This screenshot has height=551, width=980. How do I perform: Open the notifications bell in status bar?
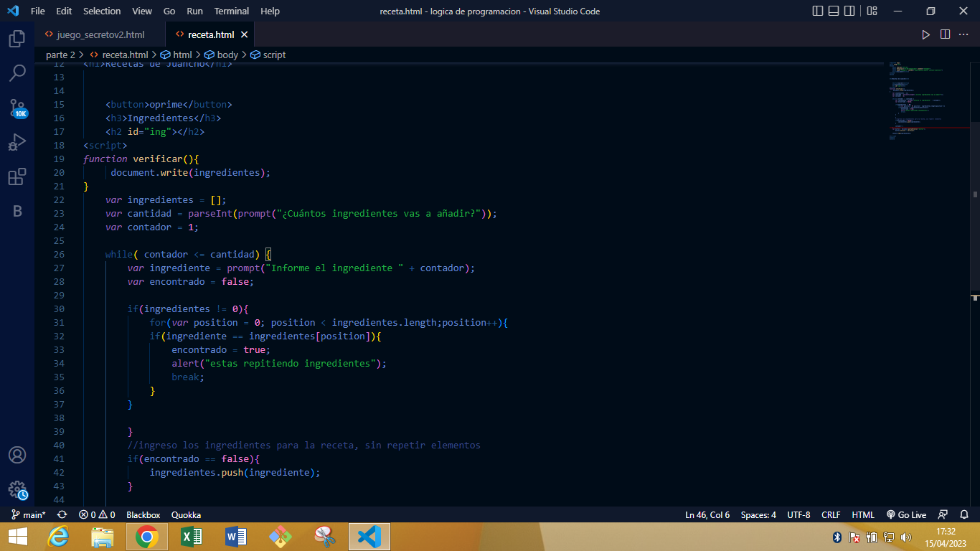pyautogui.click(x=964, y=514)
